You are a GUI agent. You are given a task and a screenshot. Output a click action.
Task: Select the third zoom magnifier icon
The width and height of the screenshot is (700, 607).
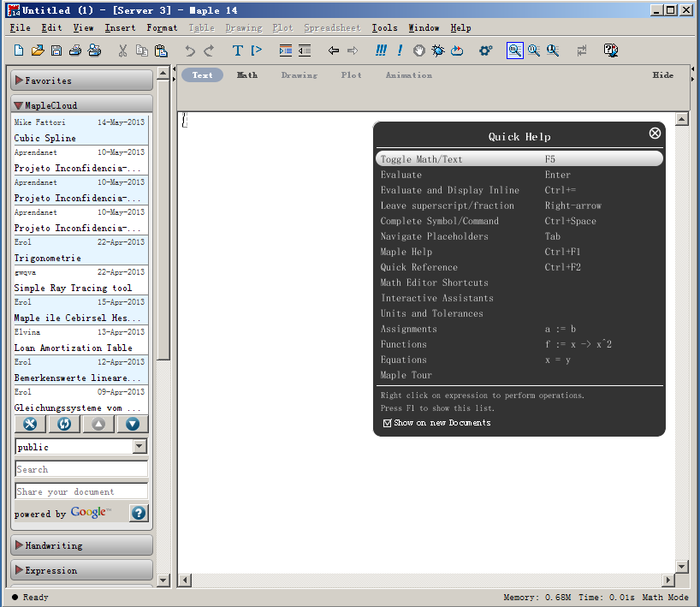click(x=553, y=51)
